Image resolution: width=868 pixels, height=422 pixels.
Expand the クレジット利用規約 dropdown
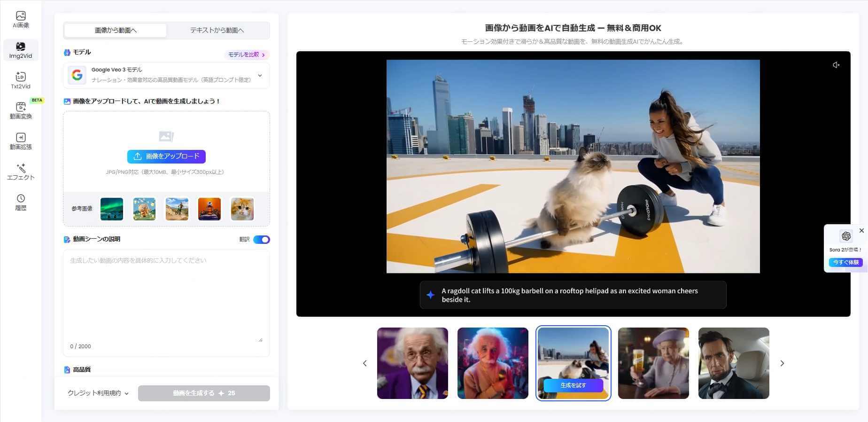[x=98, y=393]
